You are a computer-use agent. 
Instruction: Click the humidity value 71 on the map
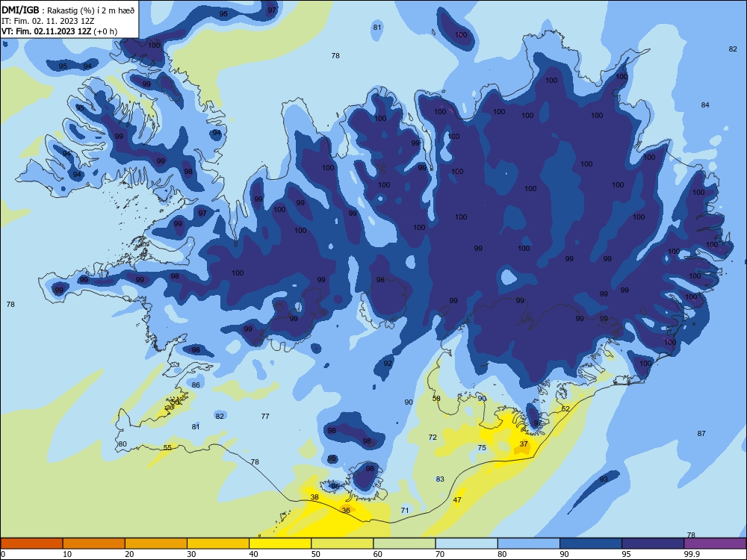(405, 511)
